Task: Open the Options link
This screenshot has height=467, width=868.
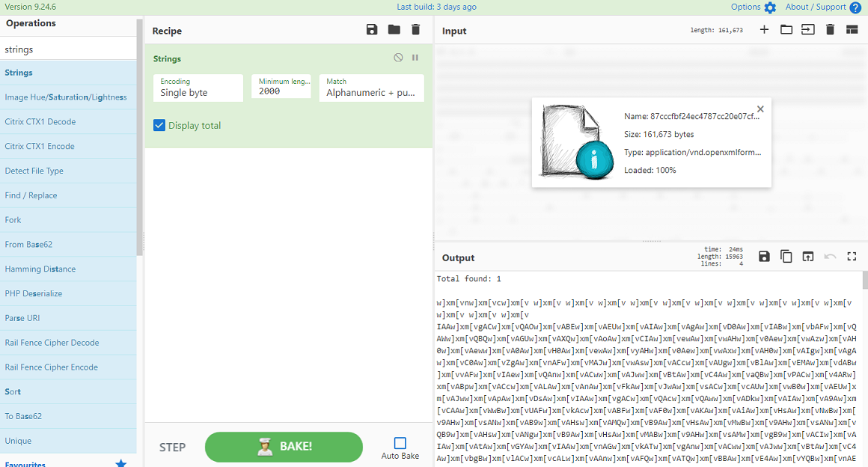Action: (x=746, y=7)
